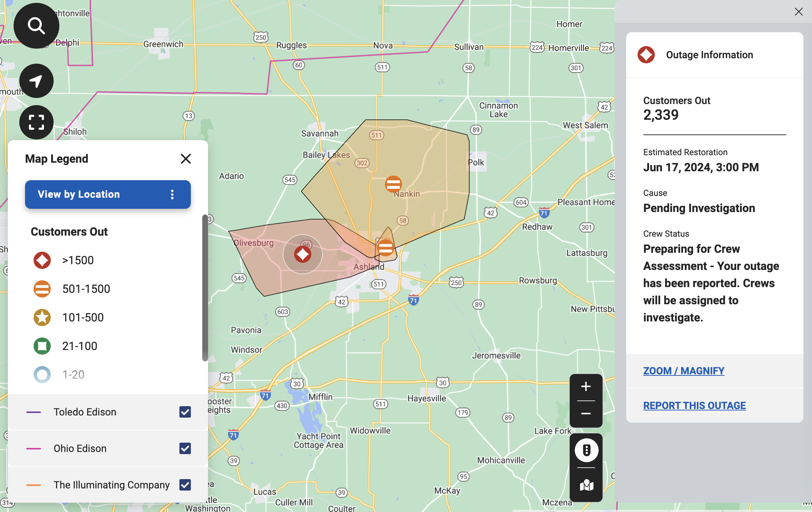Image resolution: width=812 pixels, height=512 pixels.
Task: Click the Customers Out value 2,339
Action: point(661,115)
